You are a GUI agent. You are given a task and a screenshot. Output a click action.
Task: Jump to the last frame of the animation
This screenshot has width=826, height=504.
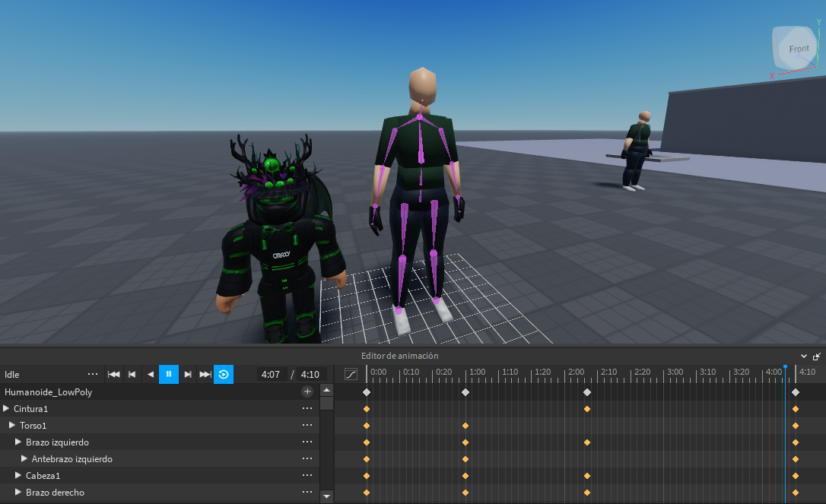pyautogui.click(x=205, y=374)
